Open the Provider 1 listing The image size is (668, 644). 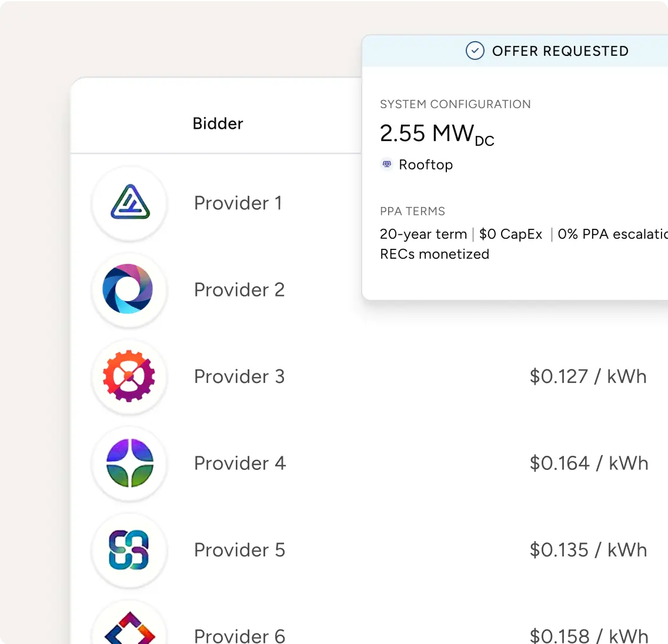click(x=238, y=202)
